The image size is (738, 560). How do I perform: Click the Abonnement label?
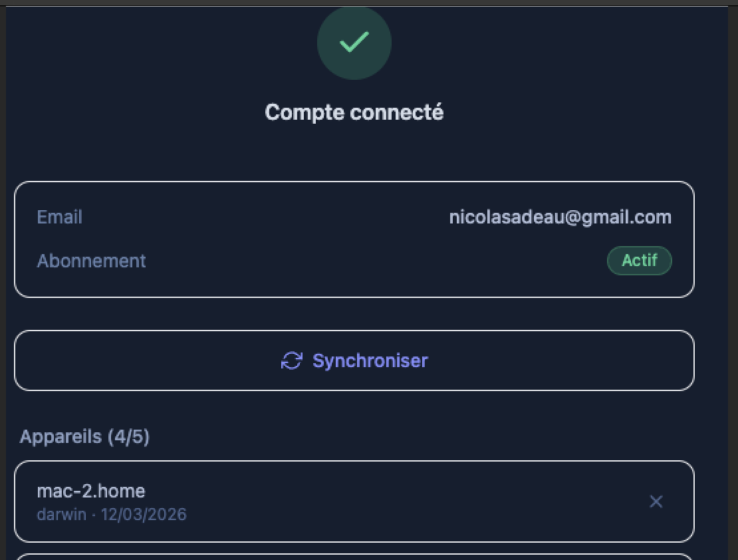[91, 261]
